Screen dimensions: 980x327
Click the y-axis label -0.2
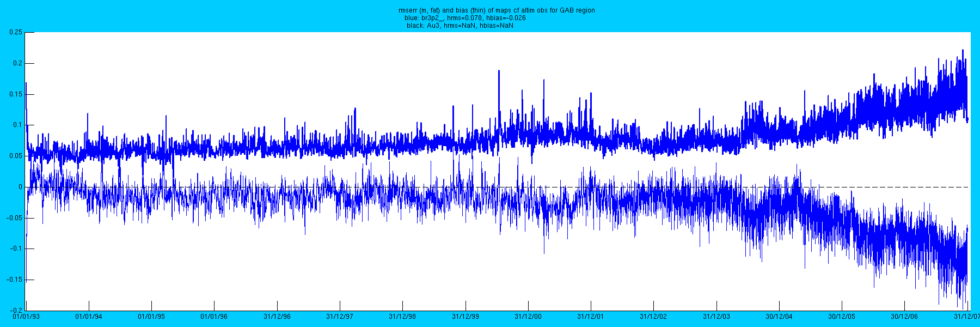16,310
